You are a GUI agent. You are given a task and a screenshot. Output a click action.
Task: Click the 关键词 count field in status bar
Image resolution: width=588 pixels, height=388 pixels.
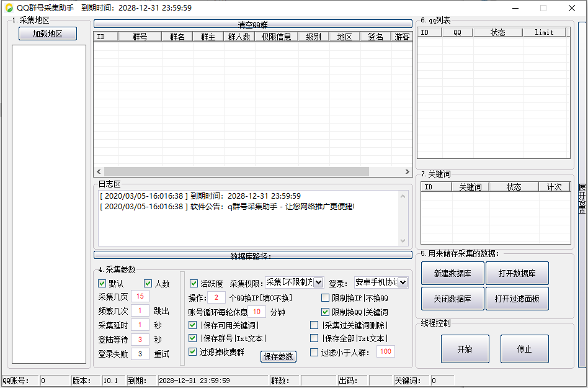point(442,381)
